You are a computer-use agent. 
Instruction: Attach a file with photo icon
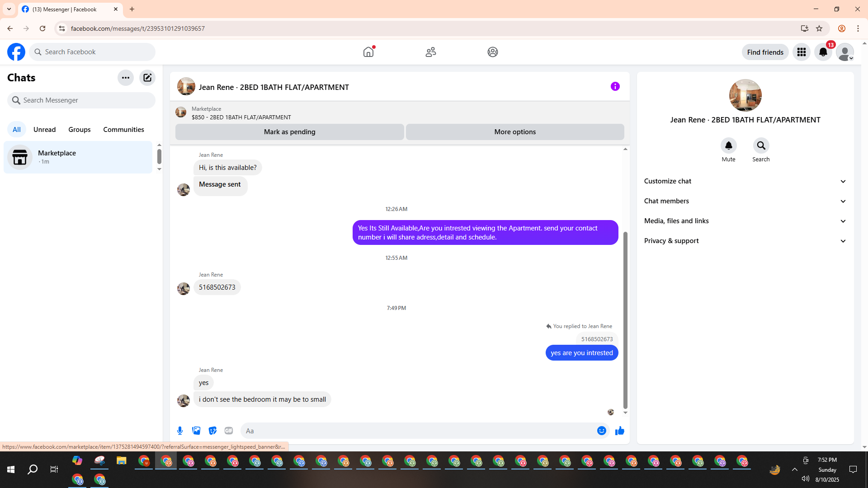click(196, 431)
